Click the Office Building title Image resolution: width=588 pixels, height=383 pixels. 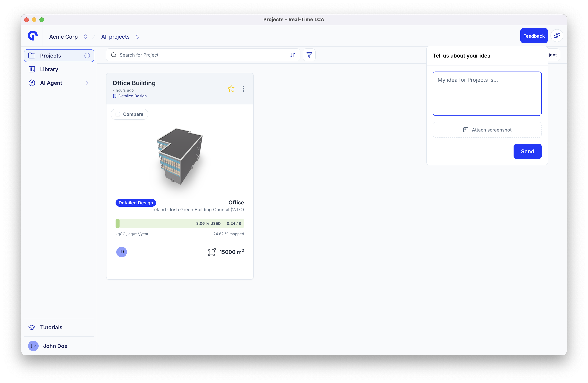pyautogui.click(x=134, y=83)
